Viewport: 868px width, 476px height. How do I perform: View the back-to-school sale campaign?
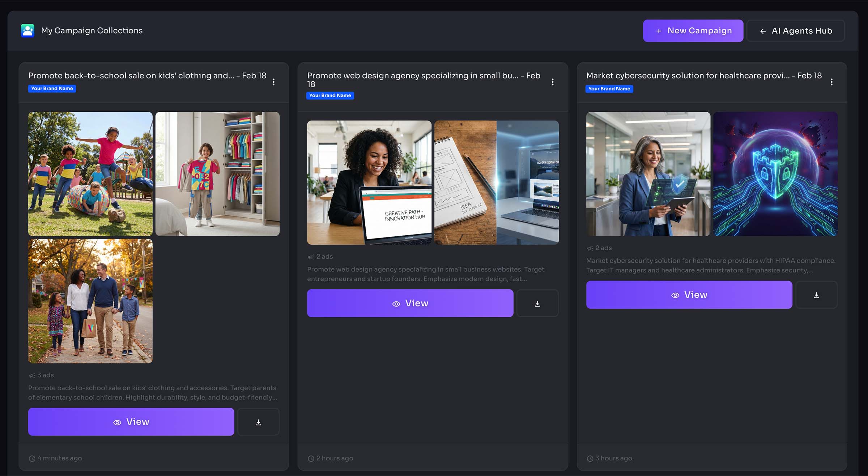[131, 422]
